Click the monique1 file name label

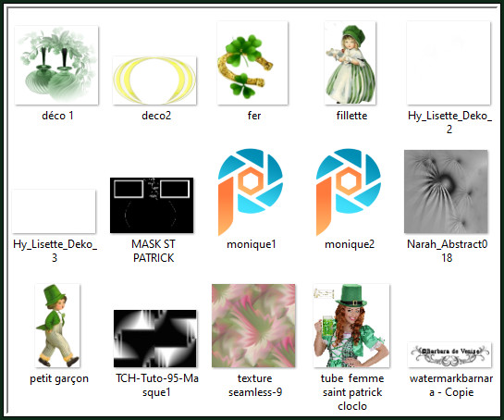click(x=252, y=244)
